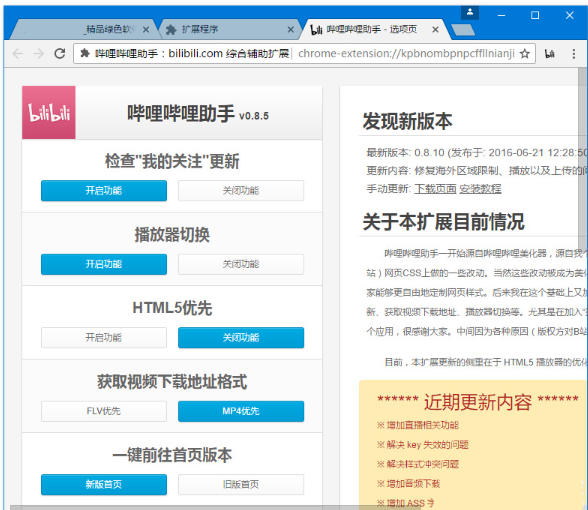Click the page vertical scrollbar

[x=583, y=158]
